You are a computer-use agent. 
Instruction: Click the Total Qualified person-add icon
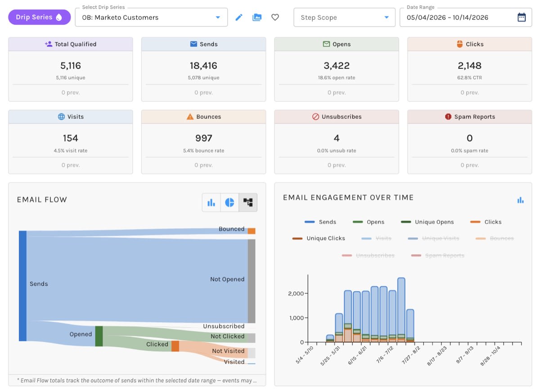[x=49, y=44]
